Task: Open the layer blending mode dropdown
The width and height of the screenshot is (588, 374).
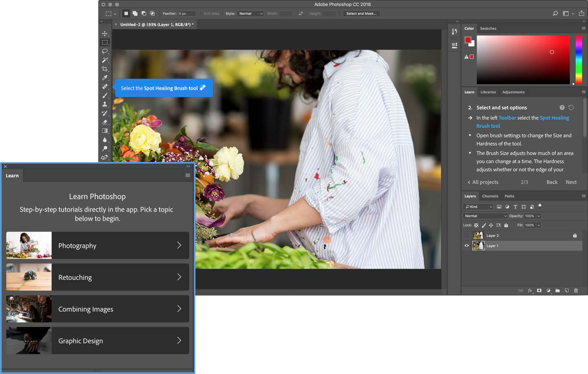Action: click(484, 216)
